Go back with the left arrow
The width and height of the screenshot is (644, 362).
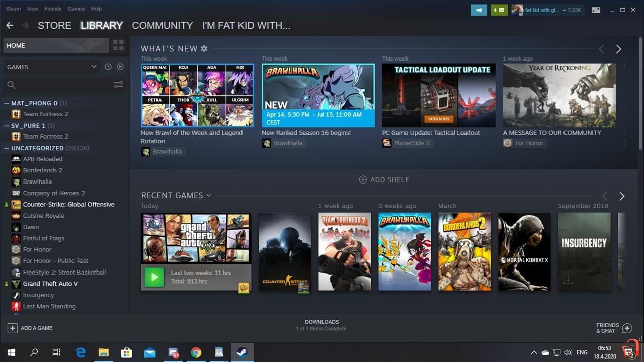tap(10, 25)
